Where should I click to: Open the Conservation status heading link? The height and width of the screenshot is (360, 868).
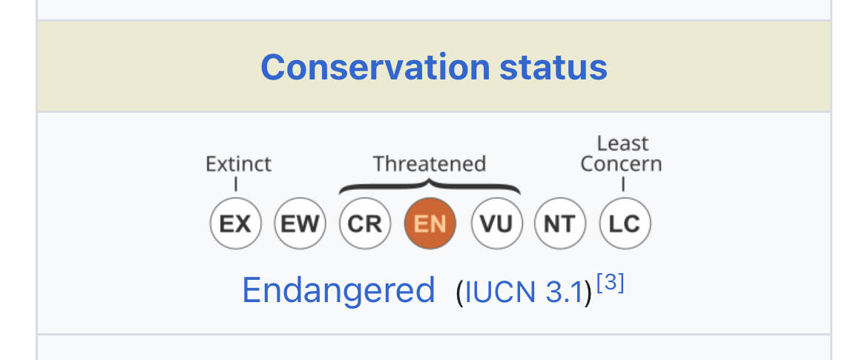point(434,68)
